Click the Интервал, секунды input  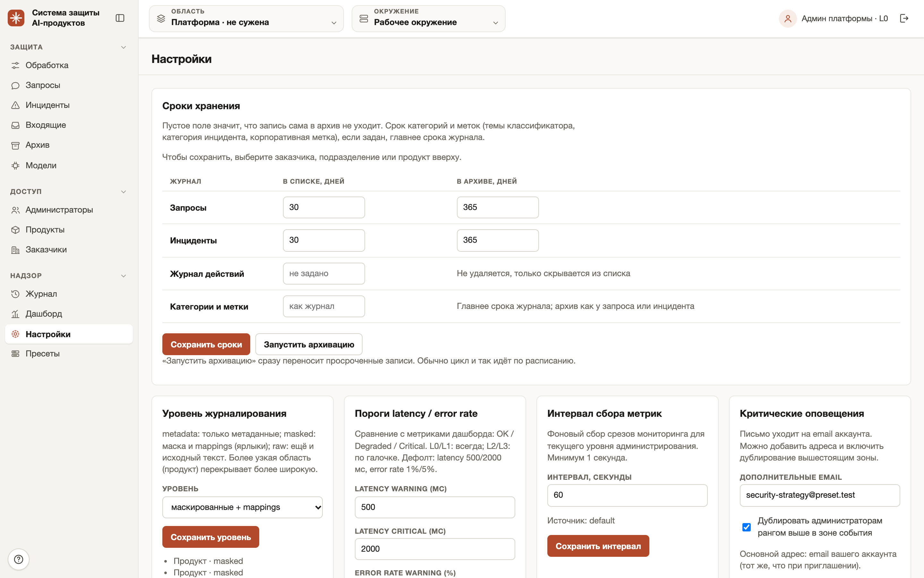(627, 495)
